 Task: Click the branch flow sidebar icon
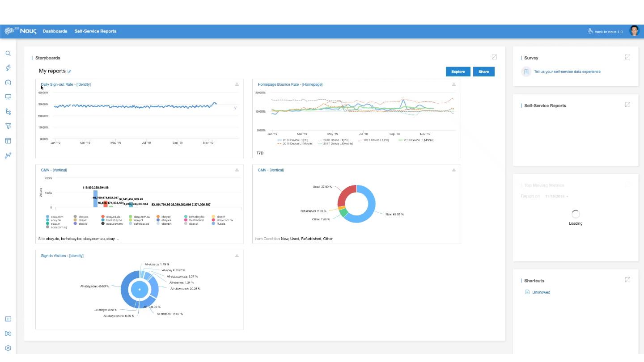click(x=8, y=112)
